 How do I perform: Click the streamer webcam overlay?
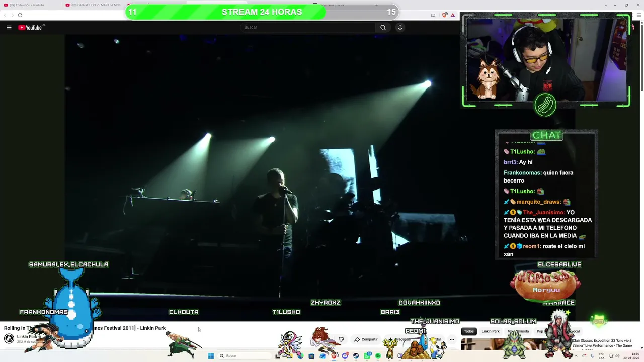546,60
